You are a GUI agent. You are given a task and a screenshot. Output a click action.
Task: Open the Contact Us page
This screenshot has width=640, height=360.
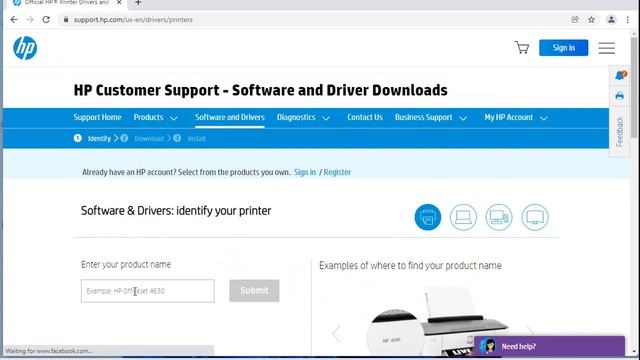click(365, 118)
